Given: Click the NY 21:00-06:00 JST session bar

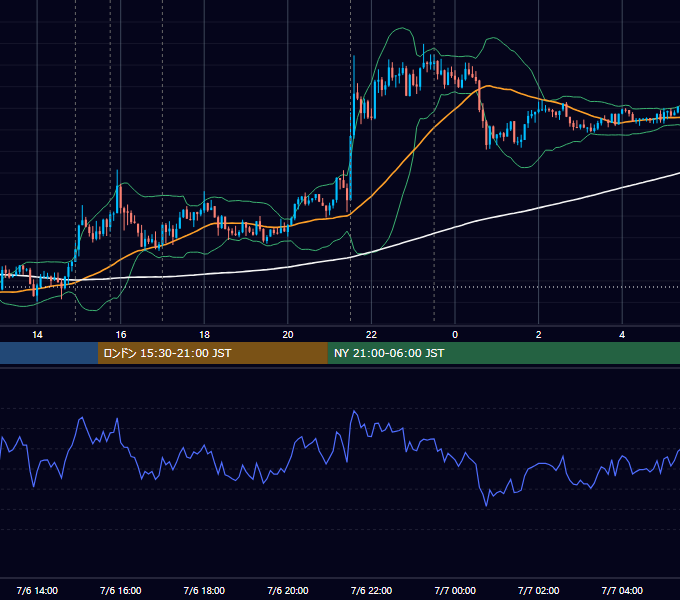Looking at the screenshot, I should (x=503, y=353).
